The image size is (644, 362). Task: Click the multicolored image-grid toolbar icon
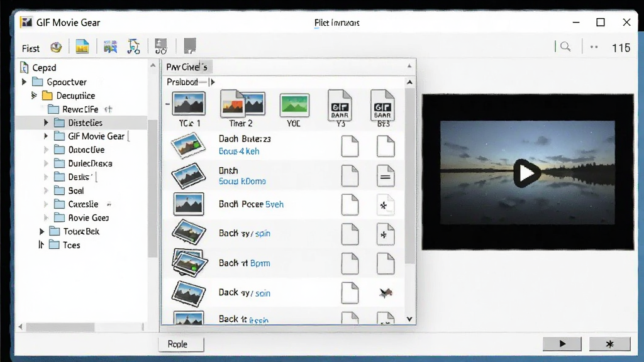click(x=111, y=47)
